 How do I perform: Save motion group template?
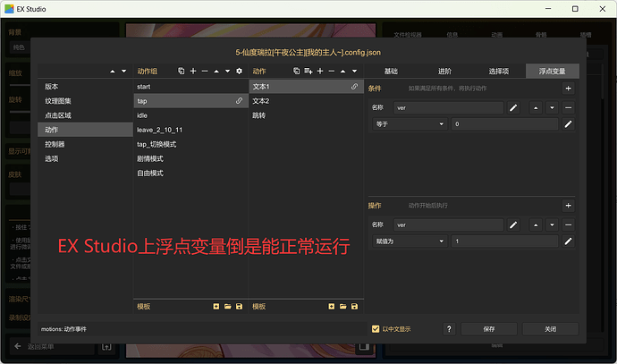(239, 306)
